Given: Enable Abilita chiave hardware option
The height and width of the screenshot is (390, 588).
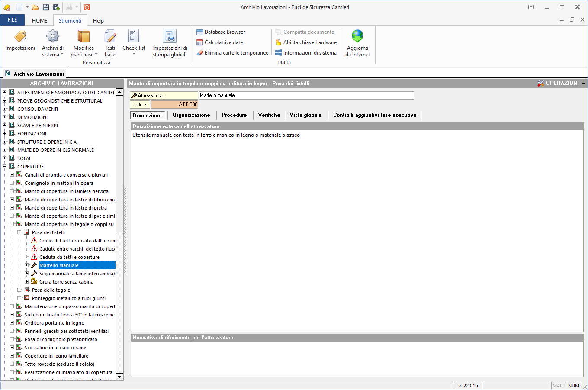Looking at the screenshot, I should tap(306, 42).
